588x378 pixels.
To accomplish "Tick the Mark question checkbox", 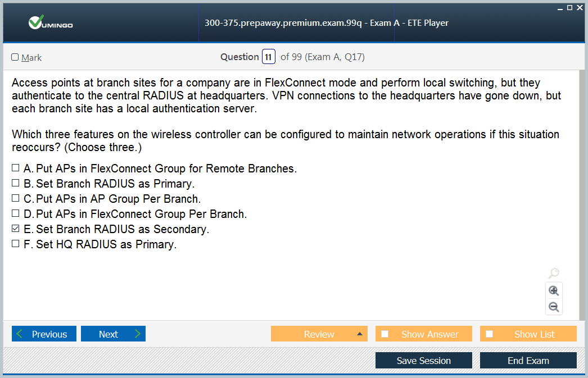I will pos(15,57).
